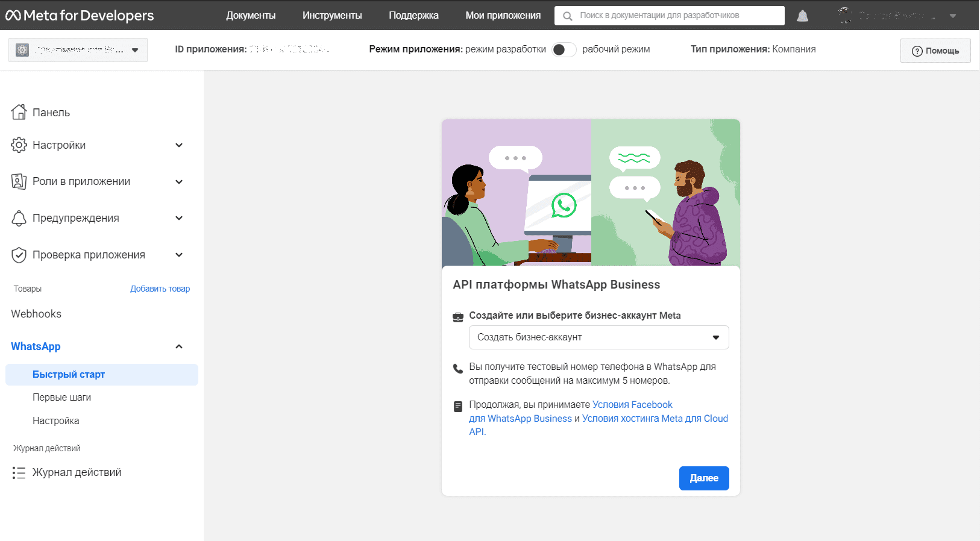Collapse the WhatsApp section chevron
Image resolution: width=980 pixels, height=541 pixels.
(x=179, y=346)
